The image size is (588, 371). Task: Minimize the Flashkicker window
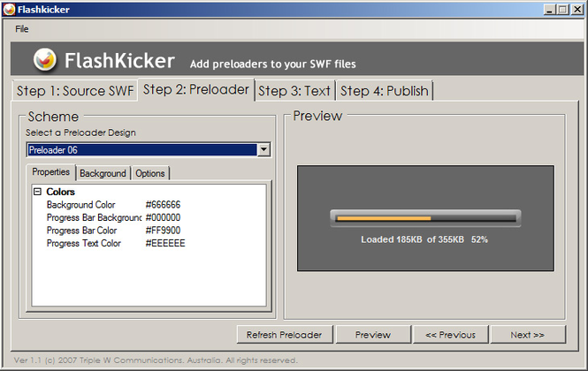pyautogui.click(x=549, y=10)
